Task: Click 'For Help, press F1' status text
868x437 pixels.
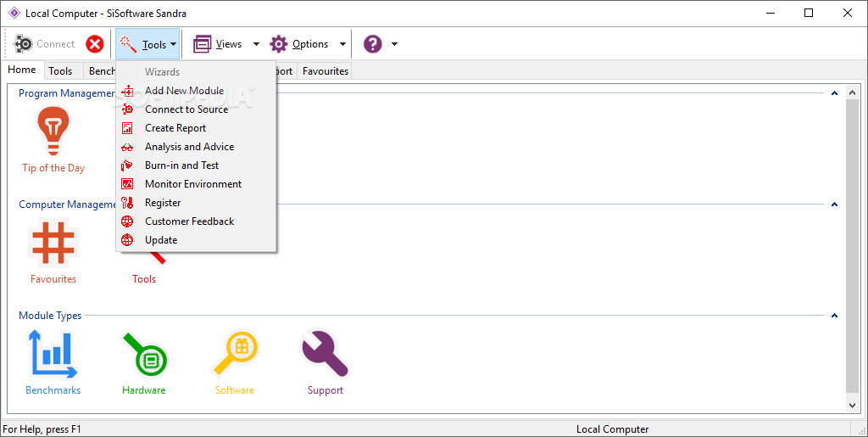Action: coord(42,429)
